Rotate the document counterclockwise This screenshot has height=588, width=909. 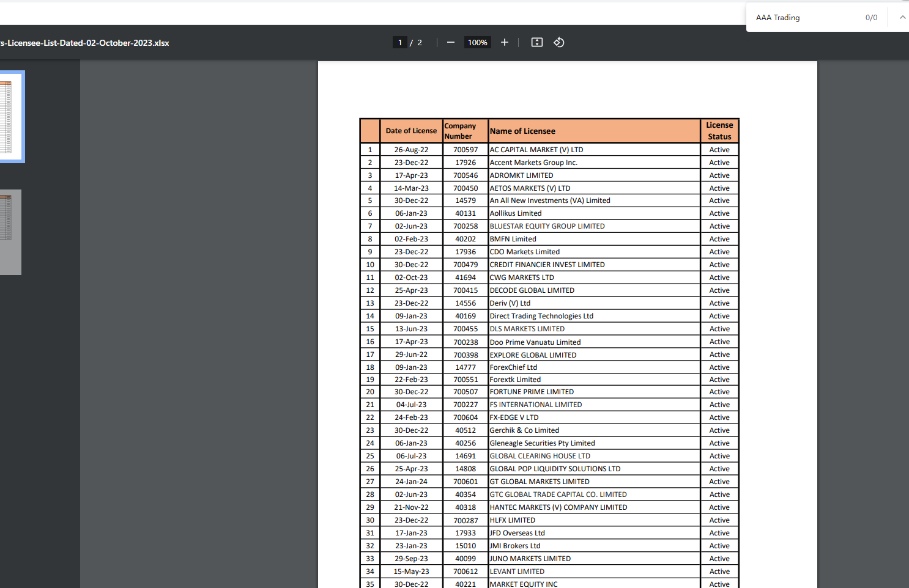559,42
